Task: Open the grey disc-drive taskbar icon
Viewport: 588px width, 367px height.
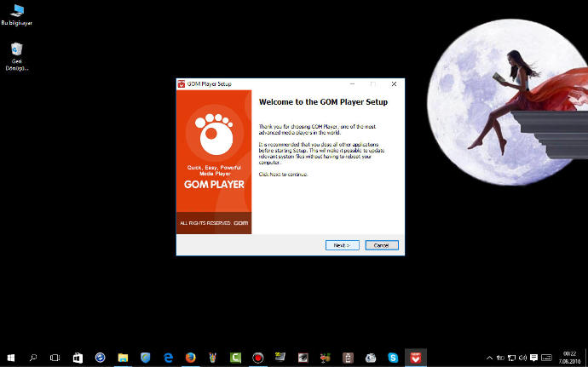Action: click(x=371, y=358)
